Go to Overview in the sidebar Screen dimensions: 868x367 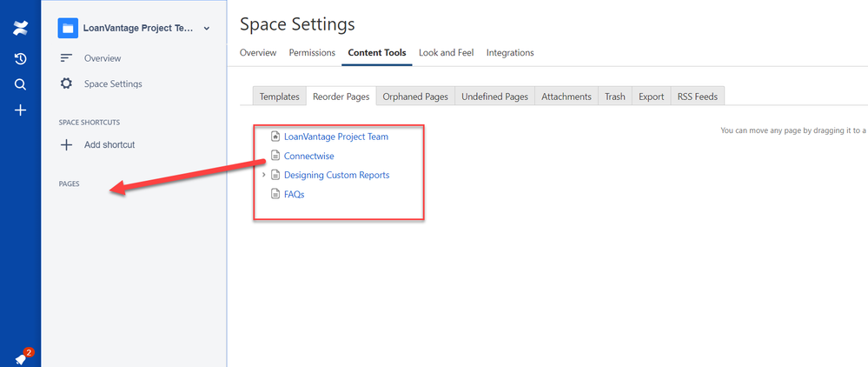(103, 58)
